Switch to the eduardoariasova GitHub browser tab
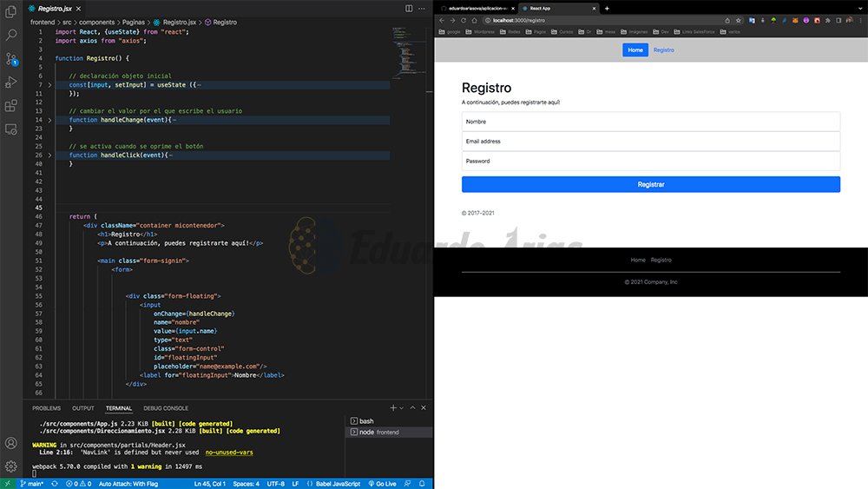Viewport: 868px width, 489px height. (x=477, y=9)
